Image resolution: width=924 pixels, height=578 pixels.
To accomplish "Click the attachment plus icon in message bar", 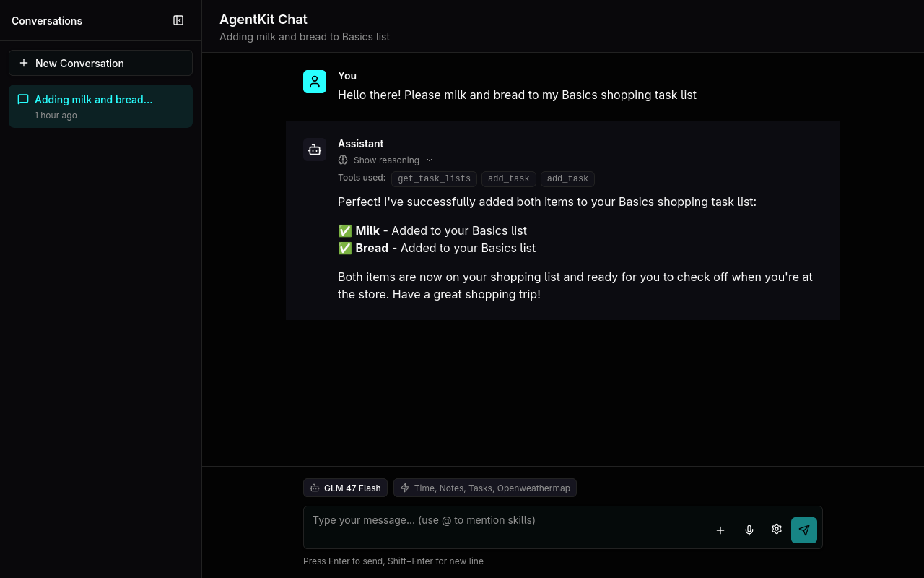I will tap(720, 530).
